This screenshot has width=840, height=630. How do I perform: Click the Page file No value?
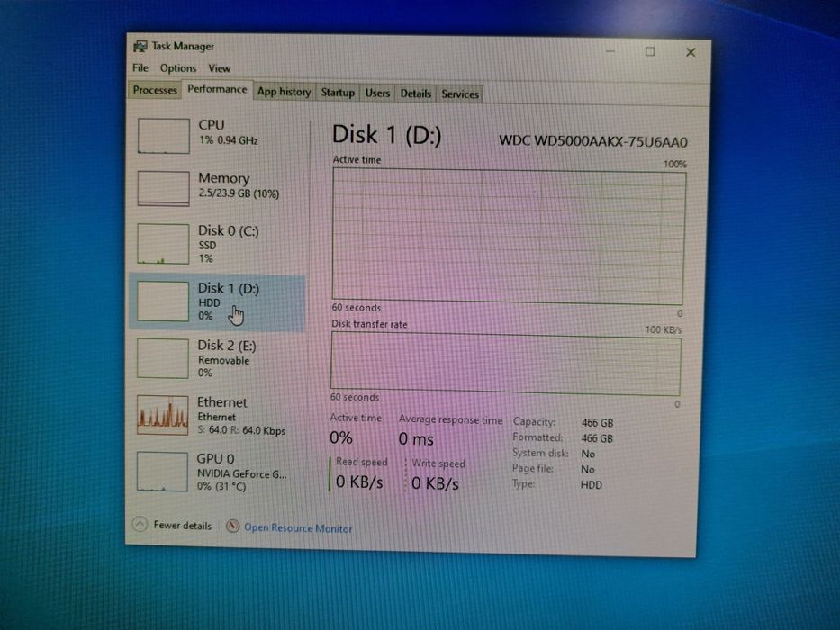588,469
